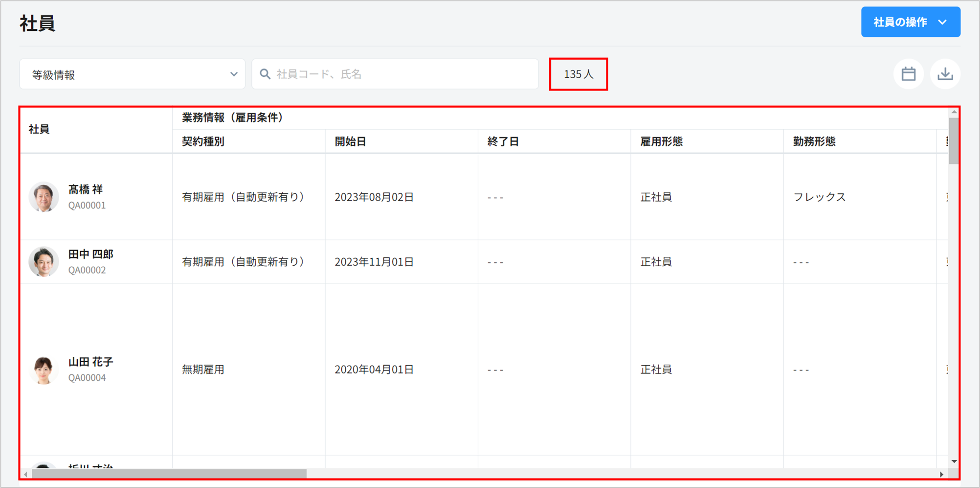The image size is (980, 488).
Task: Click 高橋 祥's profile photo
Action: tap(44, 197)
